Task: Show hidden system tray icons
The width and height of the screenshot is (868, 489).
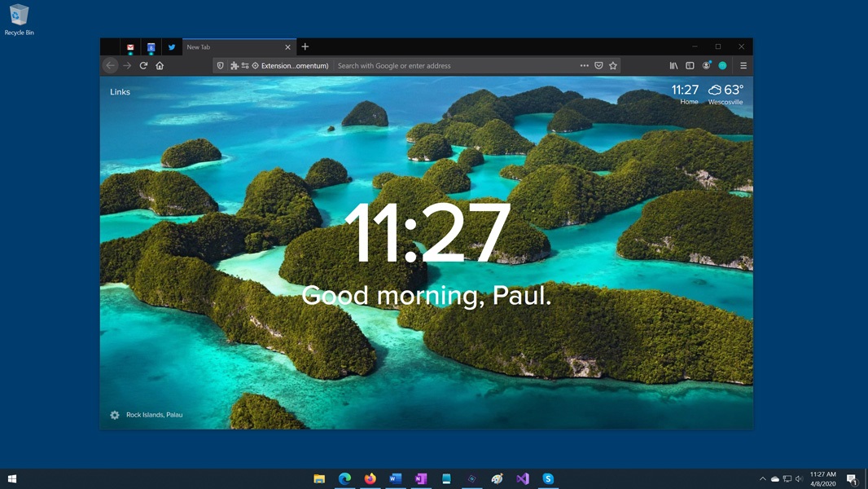Action: pyautogui.click(x=762, y=479)
